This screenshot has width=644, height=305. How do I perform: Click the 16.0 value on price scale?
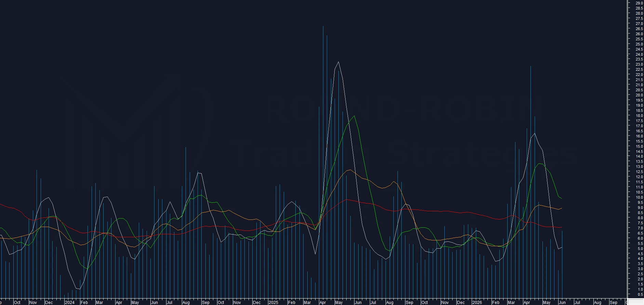639,136
